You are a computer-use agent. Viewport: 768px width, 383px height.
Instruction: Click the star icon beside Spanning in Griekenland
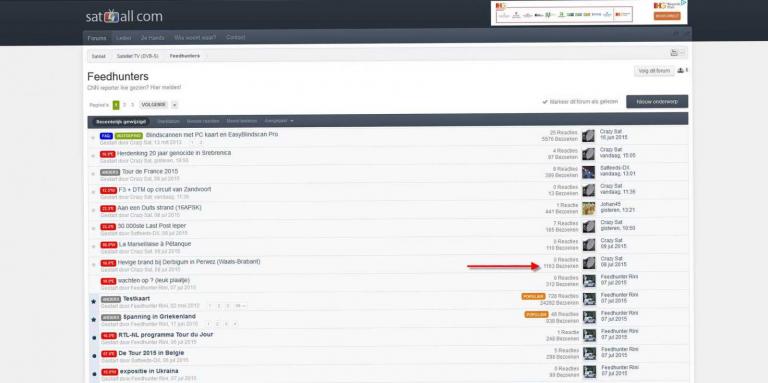coord(94,320)
